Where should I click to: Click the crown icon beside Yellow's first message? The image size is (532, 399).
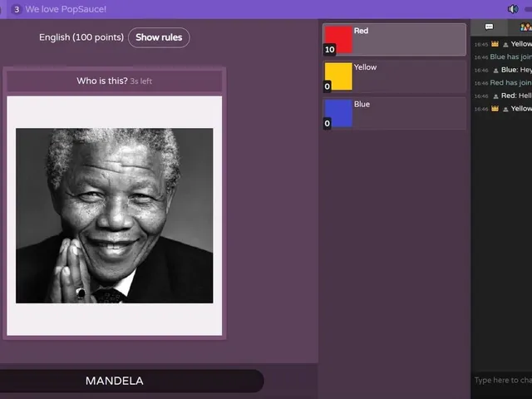click(495, 44)
